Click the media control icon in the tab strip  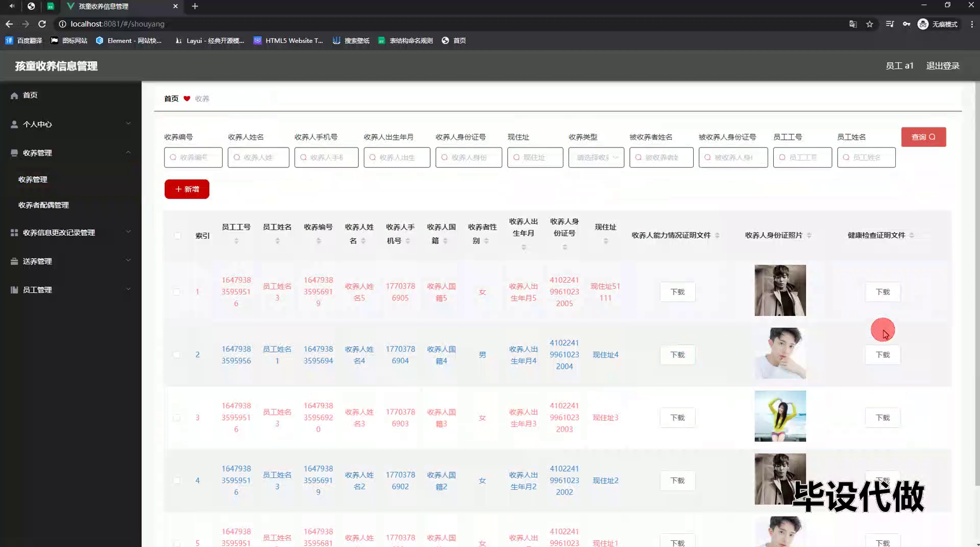12,6
